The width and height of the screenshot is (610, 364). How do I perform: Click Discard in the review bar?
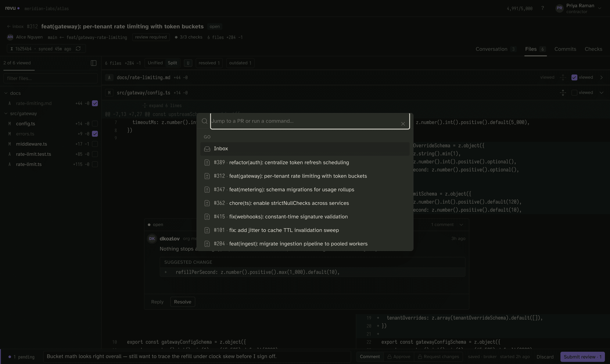click(545, 357)
